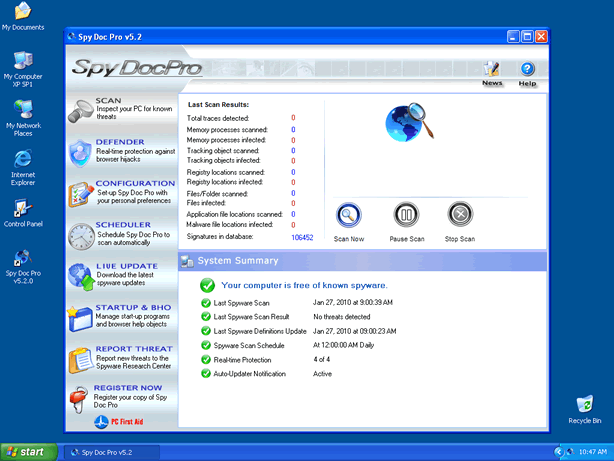Click the PC First Aid logo
The image size is (614, 461).
[120, 422]
